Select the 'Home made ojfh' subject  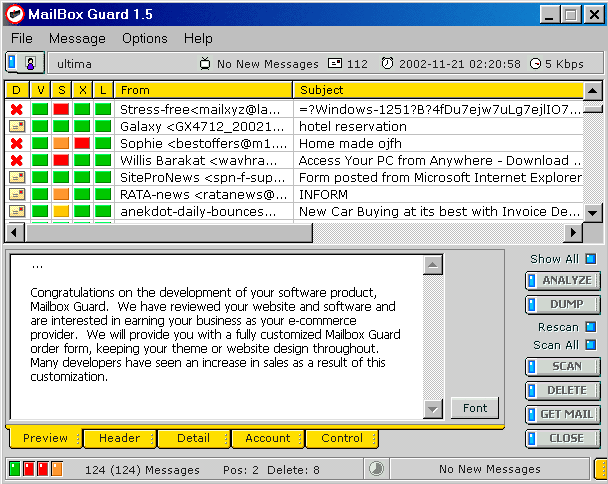point(350,143)
